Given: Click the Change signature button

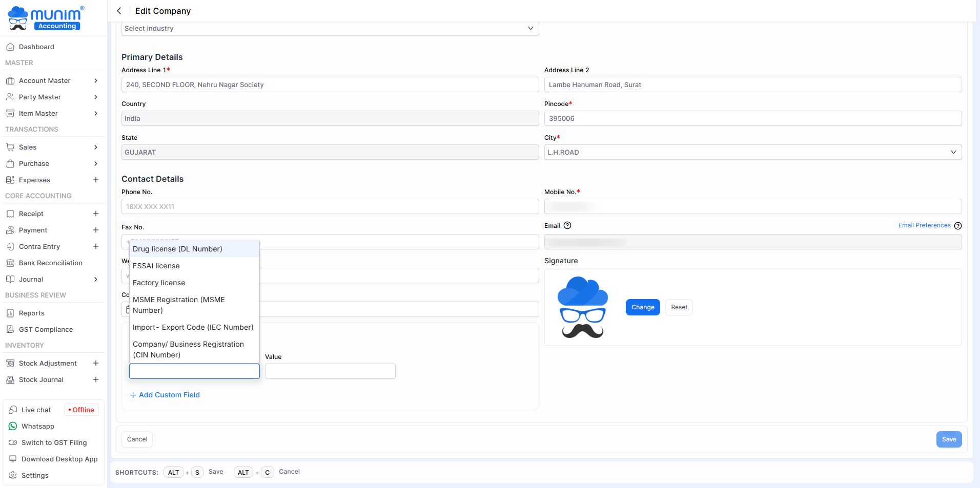Looking at the screenshot, I should coord(642,307).
